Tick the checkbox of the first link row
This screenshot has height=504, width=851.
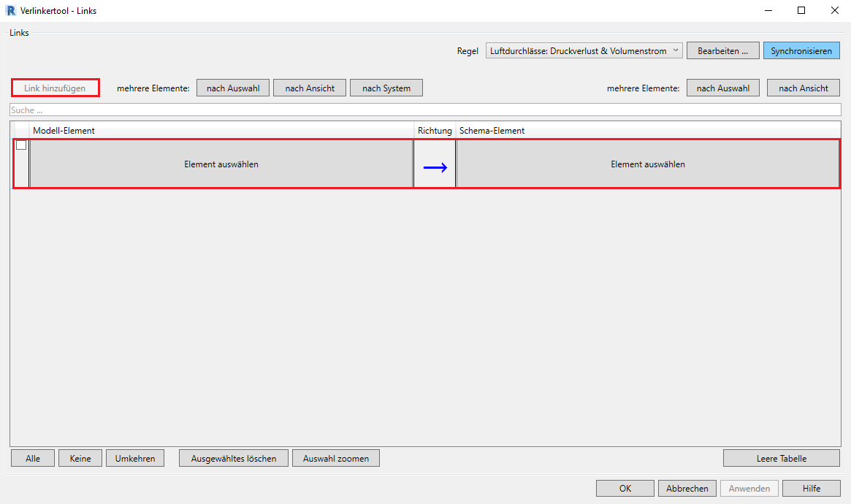[x=21, y=145]
